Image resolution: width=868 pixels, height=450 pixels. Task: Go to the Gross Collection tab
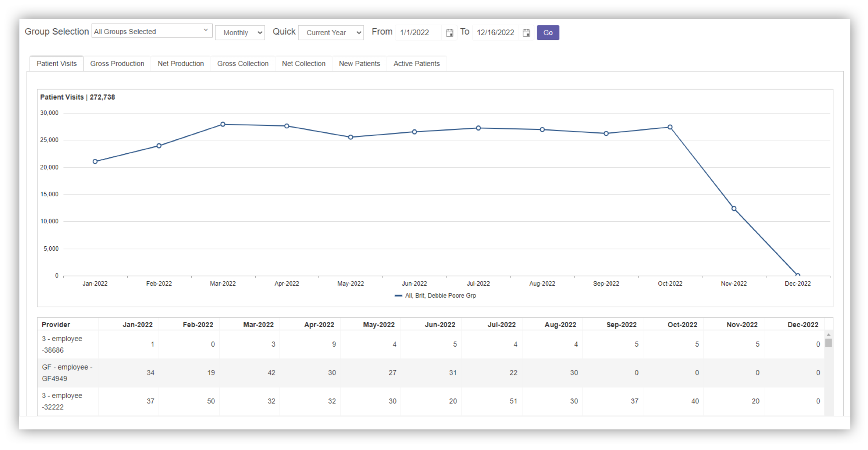tap(243, 64)
